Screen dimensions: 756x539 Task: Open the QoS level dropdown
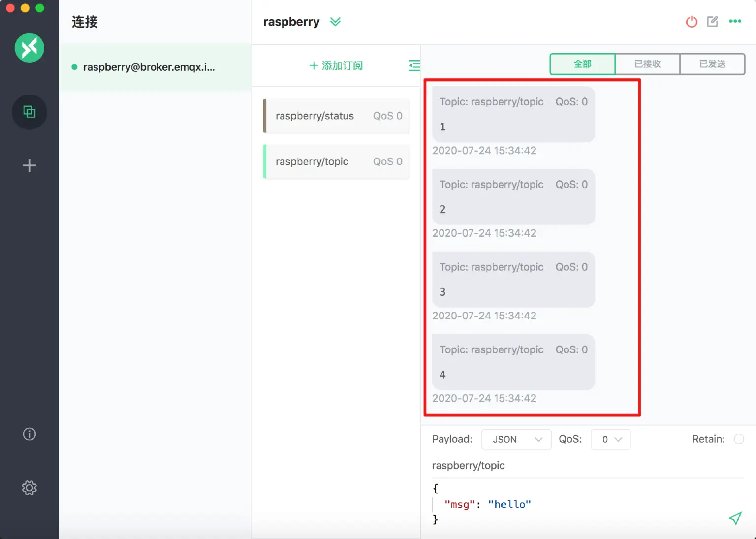pyautogui.click(x=611, y=439)
